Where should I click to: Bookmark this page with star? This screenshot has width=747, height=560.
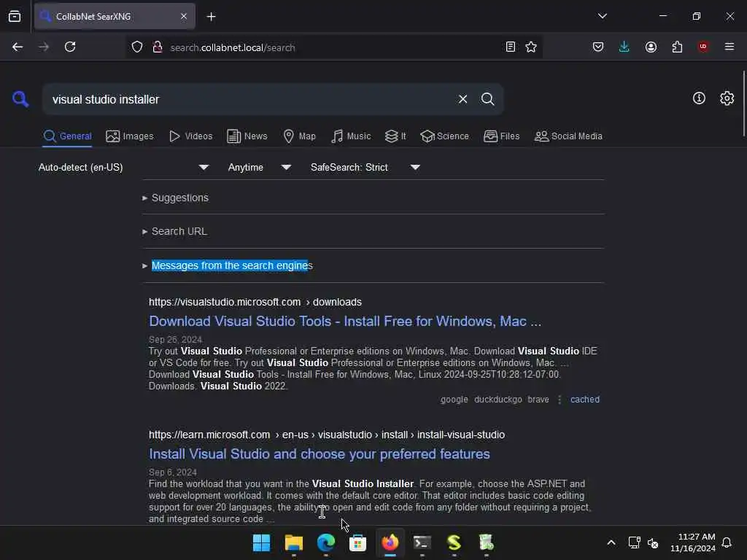(531, 47)
